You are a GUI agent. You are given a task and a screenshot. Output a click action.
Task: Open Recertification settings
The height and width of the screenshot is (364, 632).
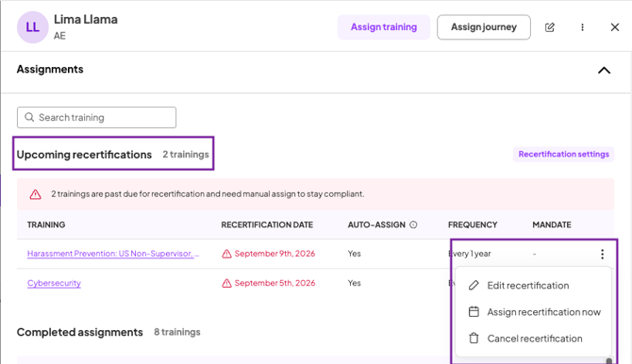tap(563, 155)
